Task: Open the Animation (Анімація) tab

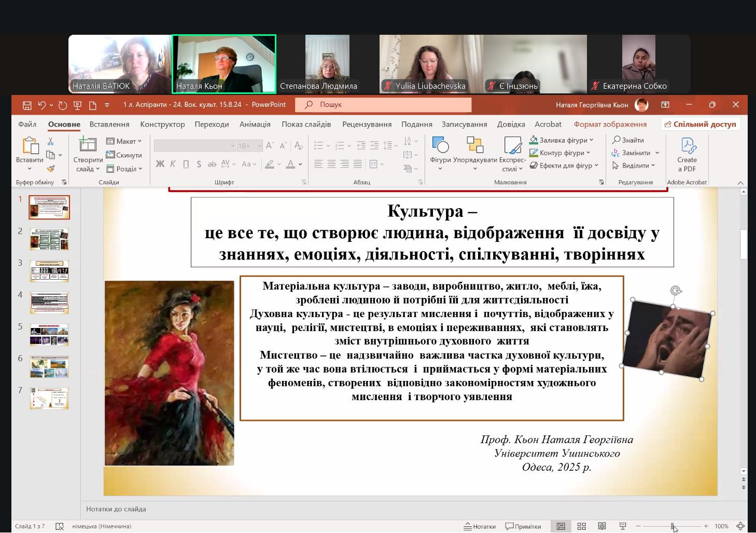Action: point(255,125)
